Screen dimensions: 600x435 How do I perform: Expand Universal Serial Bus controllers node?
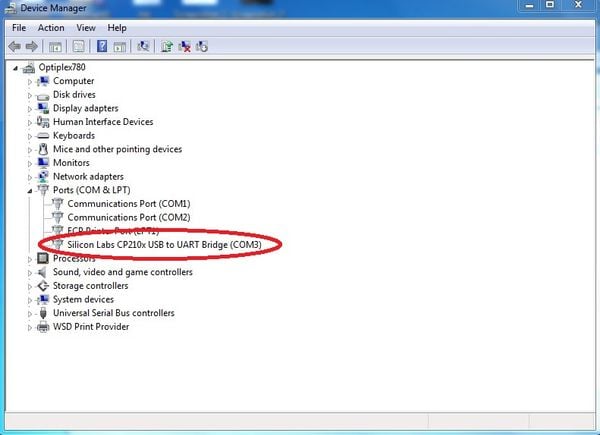coord(30,313)
